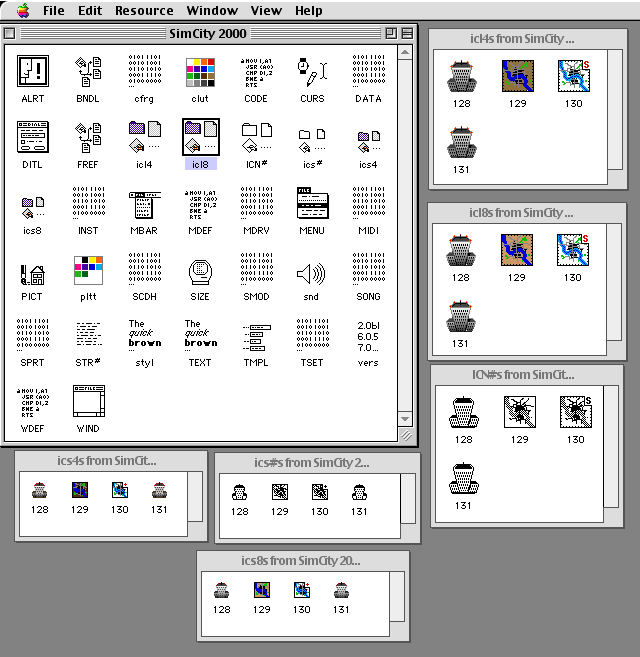Select the PICT picture resource icon
Screen dimensions: 640x657
click(x=33, y=274)
